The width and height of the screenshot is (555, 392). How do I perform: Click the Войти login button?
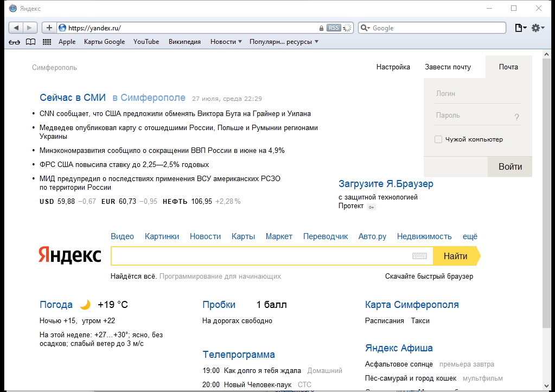pyautogui.click(x=509, y=166)
